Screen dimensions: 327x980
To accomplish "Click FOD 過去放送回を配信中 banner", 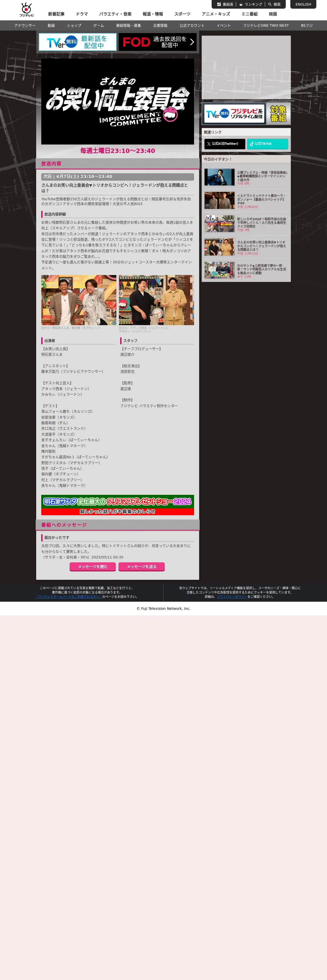I will tap(157, 42).
